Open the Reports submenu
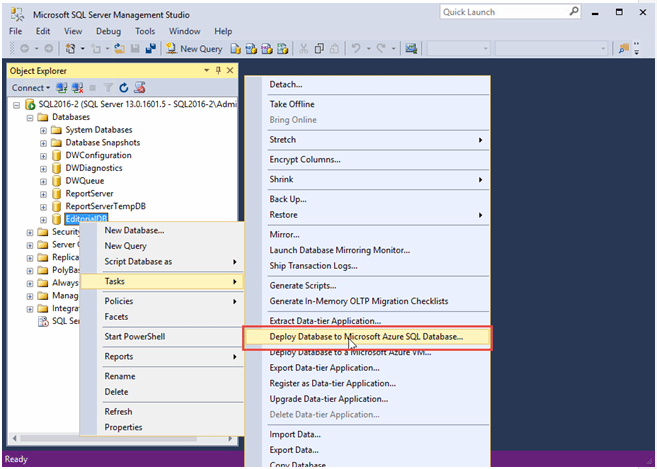The width and height of the screenshot is (657, 469). [x=162, y=356]
